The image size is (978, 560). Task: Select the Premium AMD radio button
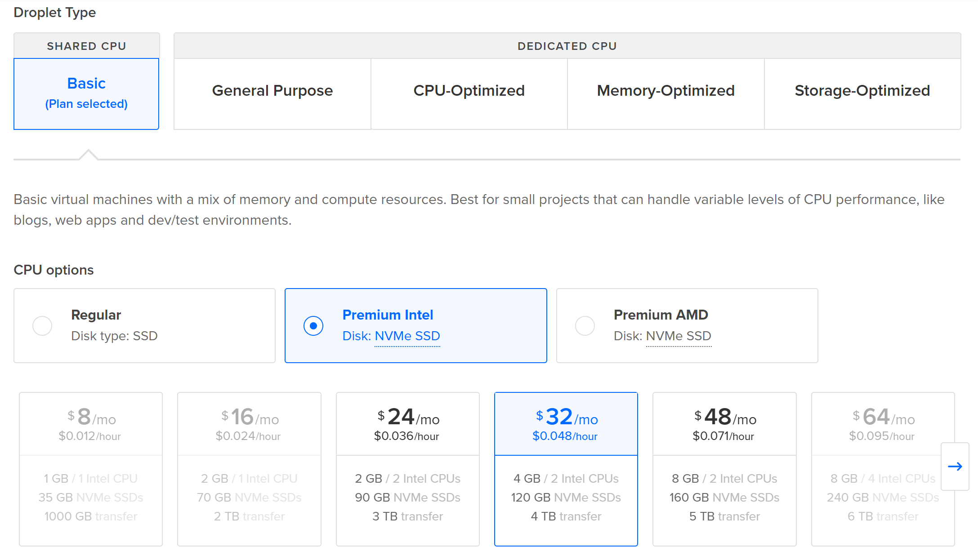click(585, 326)
